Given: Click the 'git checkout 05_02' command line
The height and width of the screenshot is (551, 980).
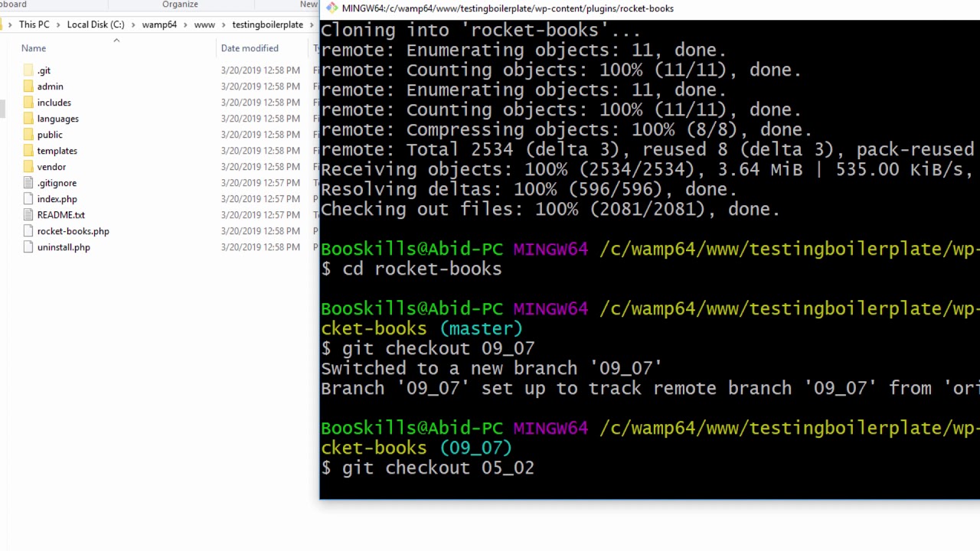Looking at the screenshot, I should pyautogui.click(x=427, y=468).
